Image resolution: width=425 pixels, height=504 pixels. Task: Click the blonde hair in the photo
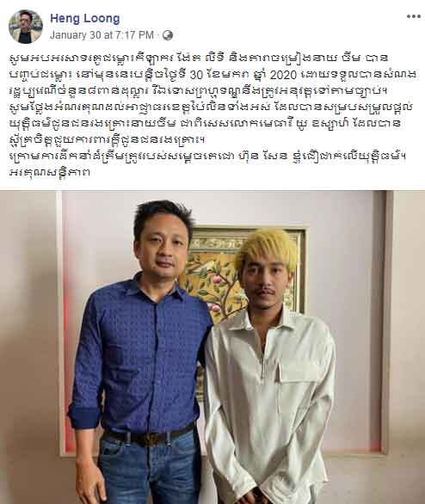coord(268,248)
